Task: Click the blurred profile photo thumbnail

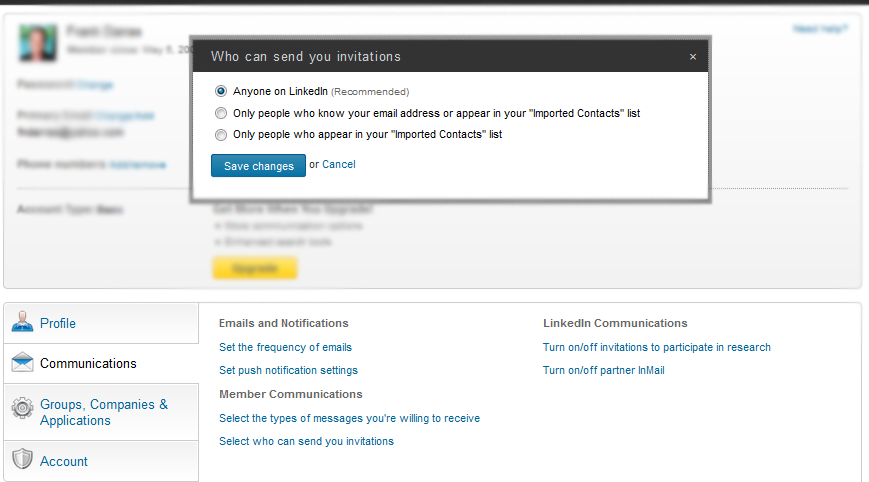Action: point(38,43)
